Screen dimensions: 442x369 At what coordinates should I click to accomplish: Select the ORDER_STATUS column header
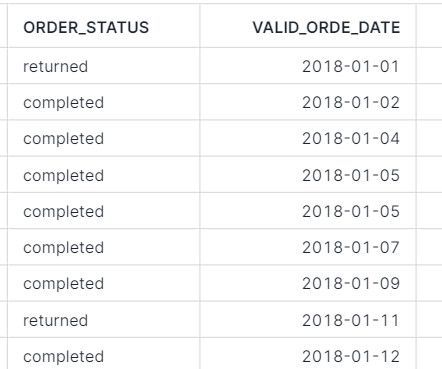104,27
